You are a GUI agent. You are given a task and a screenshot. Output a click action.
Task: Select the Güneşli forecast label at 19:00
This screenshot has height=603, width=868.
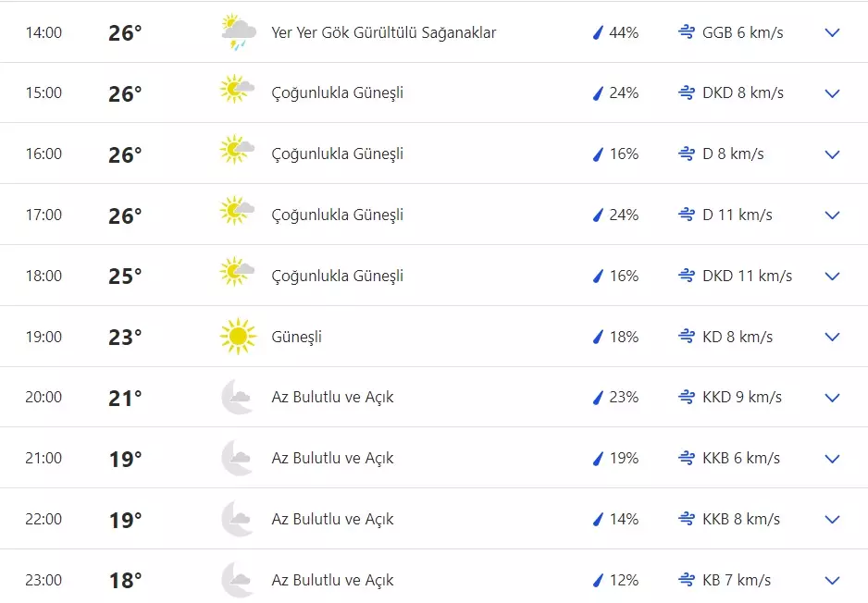coord(294,336)
